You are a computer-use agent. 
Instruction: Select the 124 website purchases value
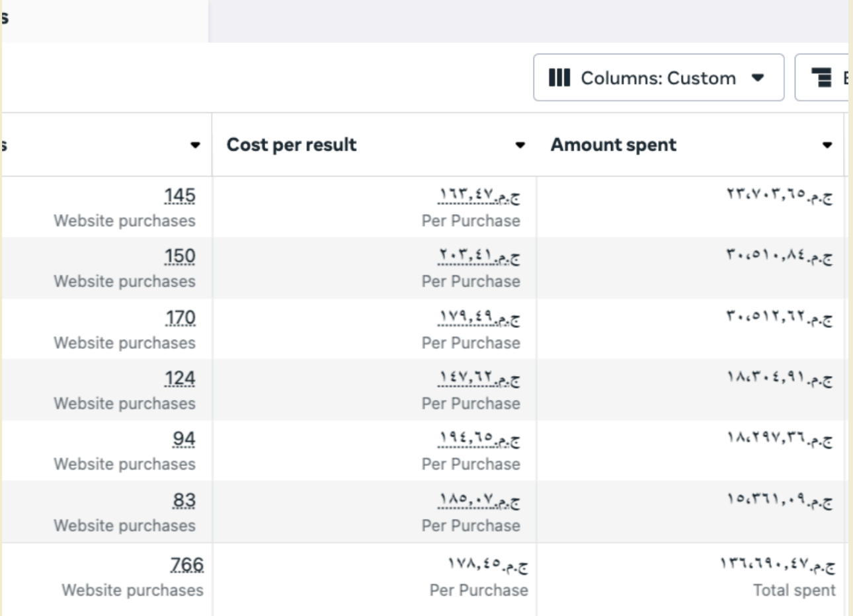180,379
